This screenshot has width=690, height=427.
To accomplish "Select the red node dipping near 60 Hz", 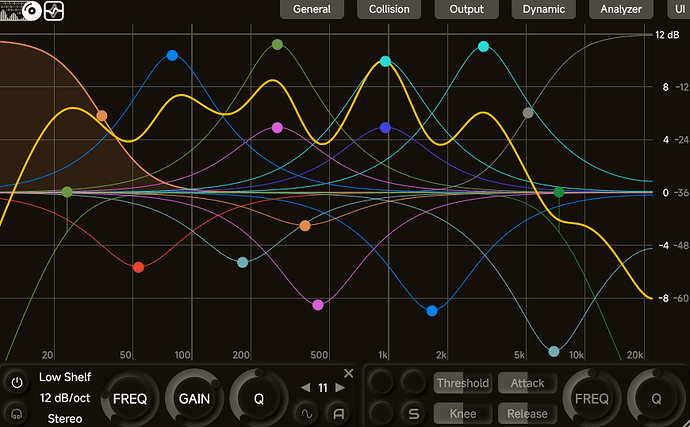I will [x=138, y=267].
